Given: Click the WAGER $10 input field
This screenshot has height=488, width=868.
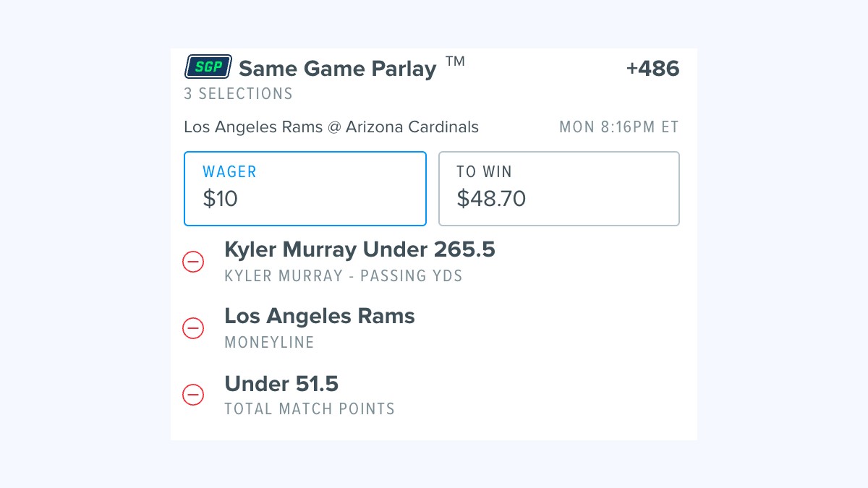Looking at the screenshot, I should 305,189.
